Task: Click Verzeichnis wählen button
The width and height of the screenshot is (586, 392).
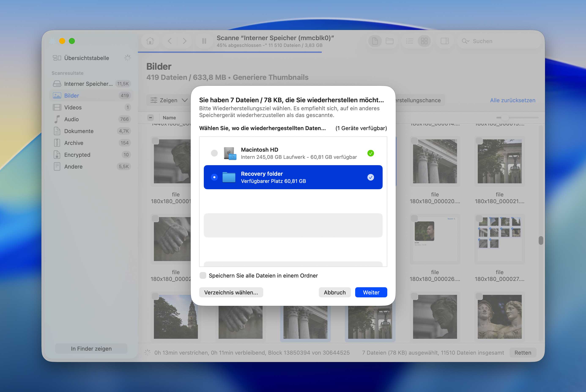Action: (x=231, y=292)
